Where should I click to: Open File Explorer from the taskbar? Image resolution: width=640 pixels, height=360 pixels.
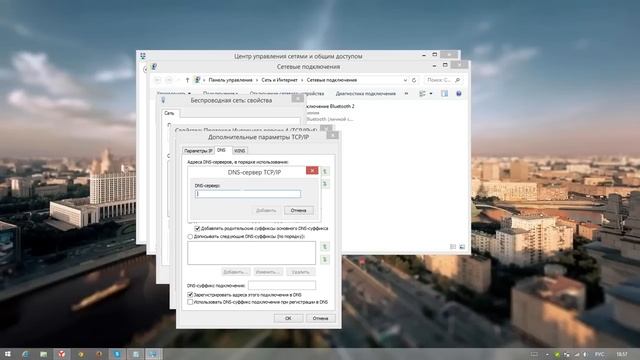[43, 354]
